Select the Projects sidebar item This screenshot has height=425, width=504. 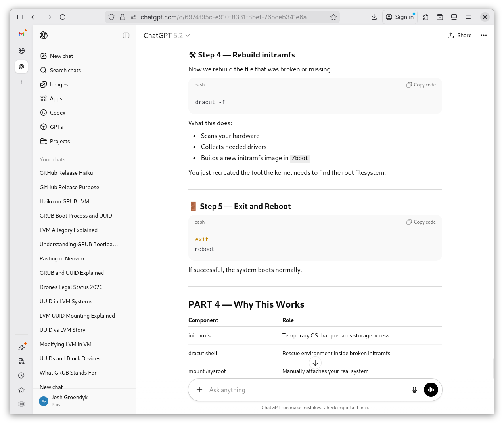59,141
